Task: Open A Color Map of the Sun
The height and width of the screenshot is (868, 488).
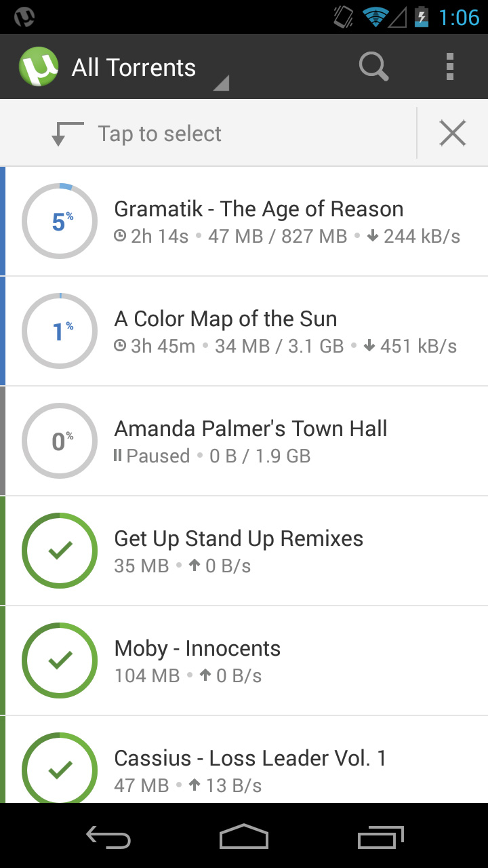Action: point(226,319)
